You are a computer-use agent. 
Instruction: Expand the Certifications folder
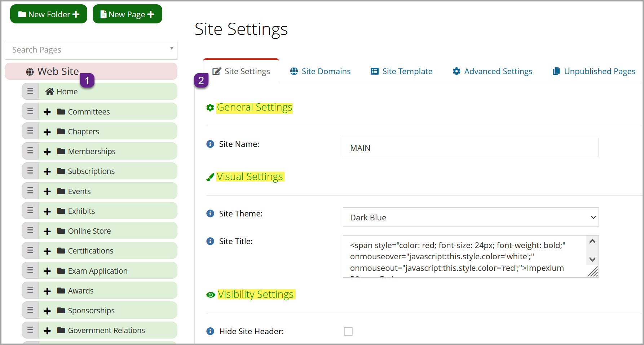pyautogui.click(x=47, y=251)
